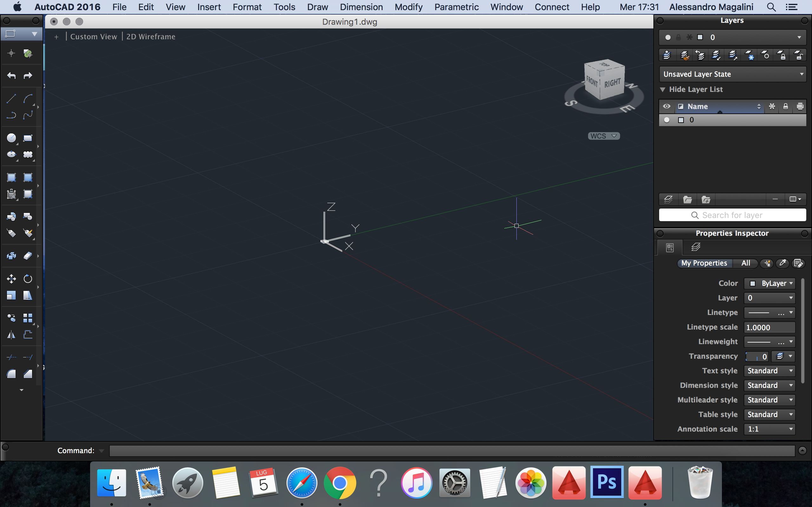
Task: Select the Circle tool
Action: [11, 138]
